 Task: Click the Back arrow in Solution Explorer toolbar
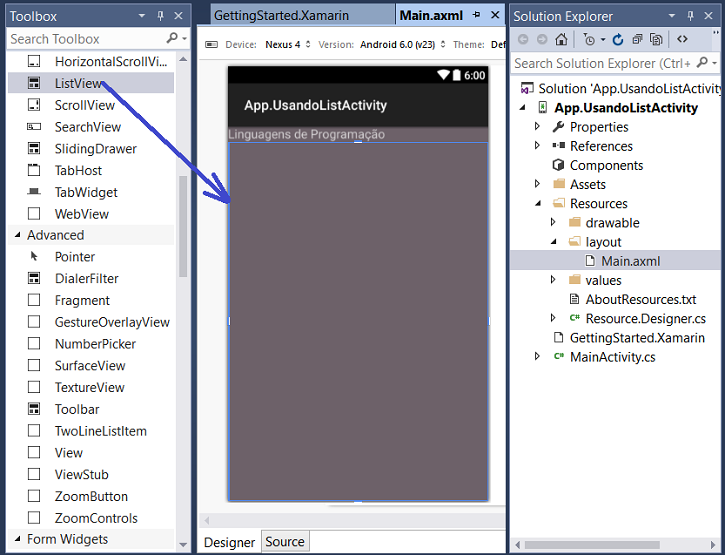523,39
